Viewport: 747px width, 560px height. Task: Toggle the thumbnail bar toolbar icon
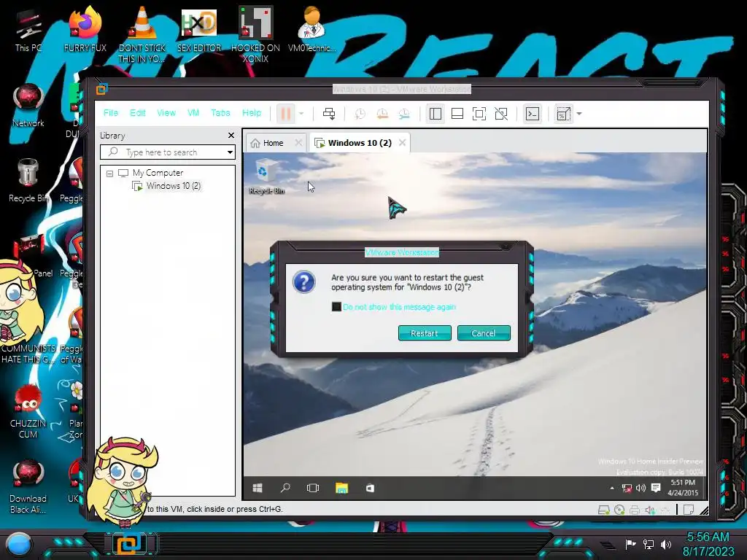[x=457, y=114]
